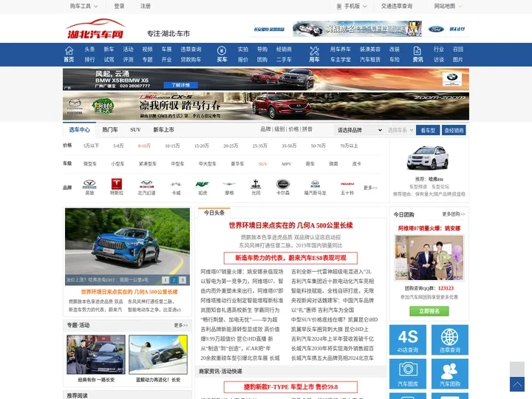Select the 卡威 brand logo
Screen dimensions: 532x399
(x=176, y=184)
